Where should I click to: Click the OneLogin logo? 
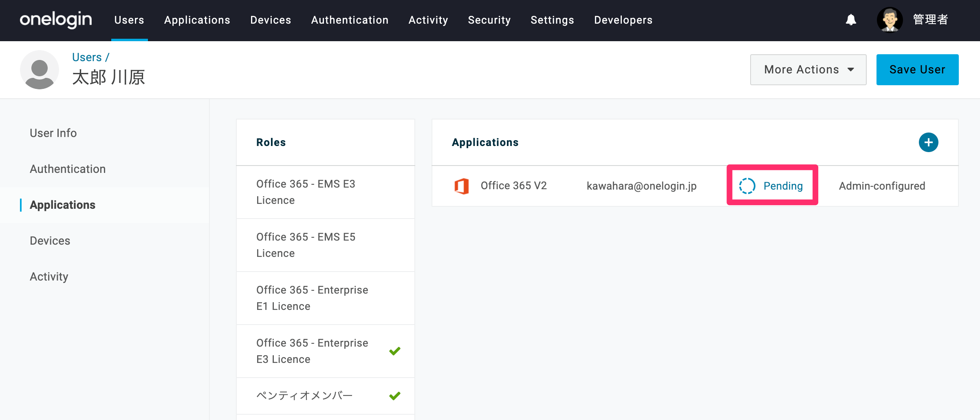(56, 20)
